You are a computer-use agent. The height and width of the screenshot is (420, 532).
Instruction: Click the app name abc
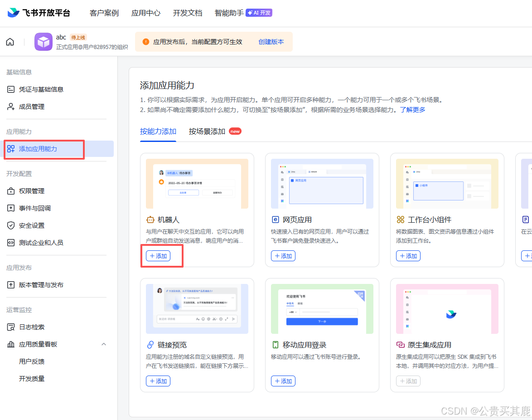tap(61, 37)
